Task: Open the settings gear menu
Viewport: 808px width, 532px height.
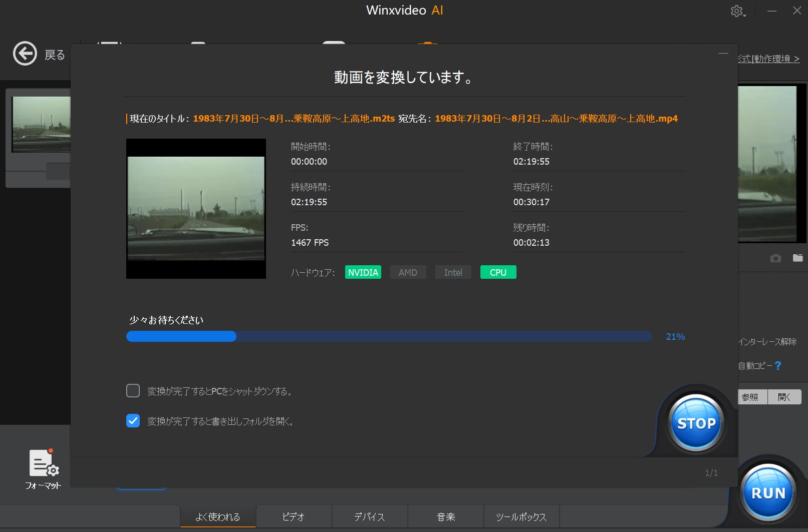Action: (737, 11)
